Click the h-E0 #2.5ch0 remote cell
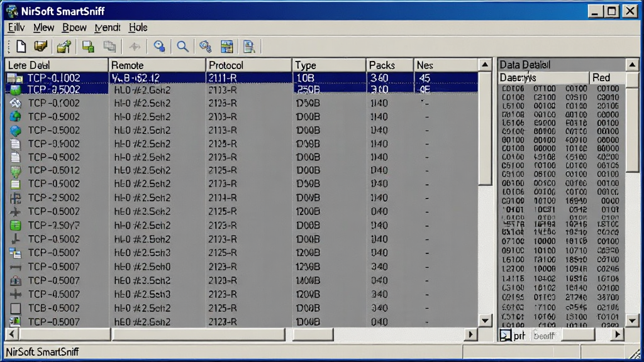The image size is (644, 362). click(x=142, y=266)
